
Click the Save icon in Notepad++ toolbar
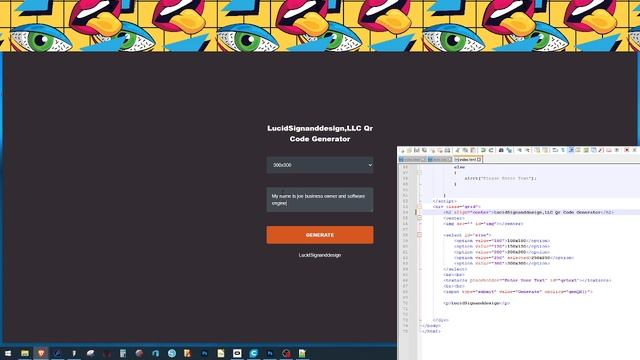coord(416,150)
